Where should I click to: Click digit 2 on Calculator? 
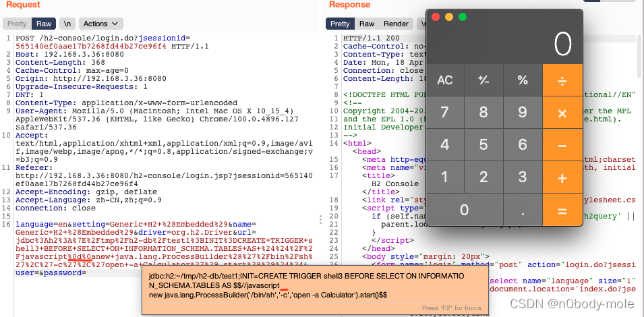click(484, 177)
